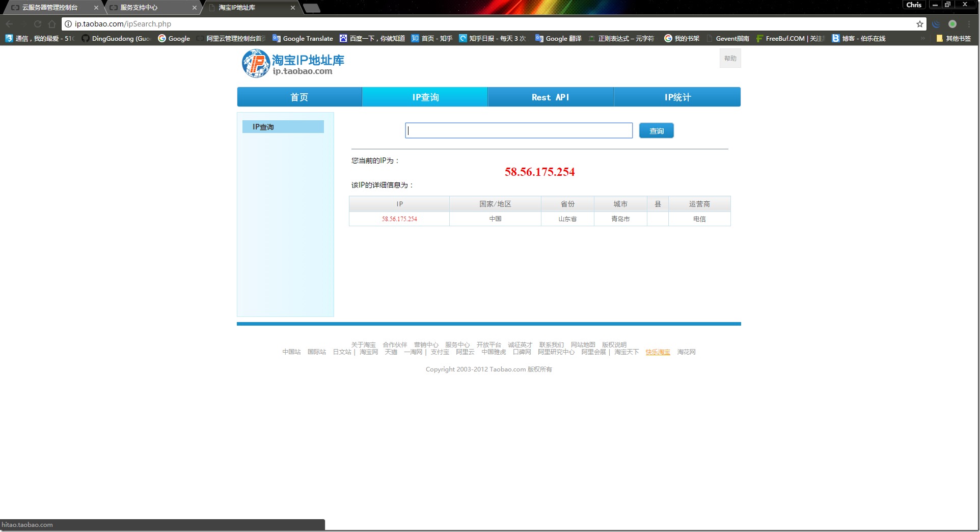
Task: Open the 知乎日报 bookmark
Action: point(492,38)
